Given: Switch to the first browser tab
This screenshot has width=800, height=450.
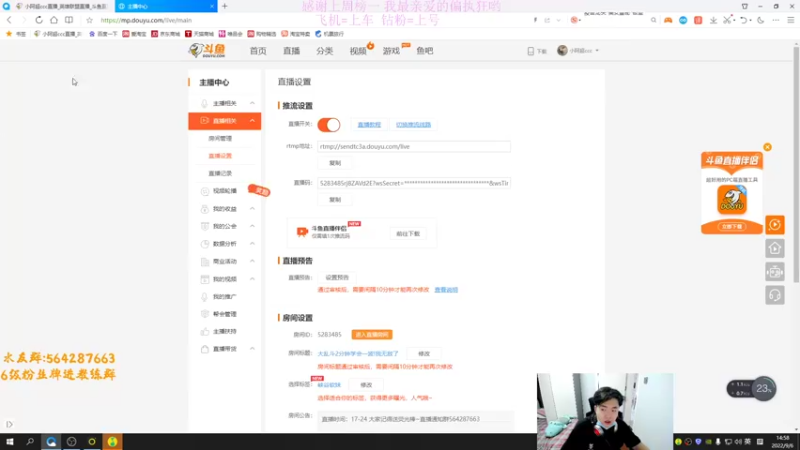Looking at the screenshot, I should [x=61, y=6].
